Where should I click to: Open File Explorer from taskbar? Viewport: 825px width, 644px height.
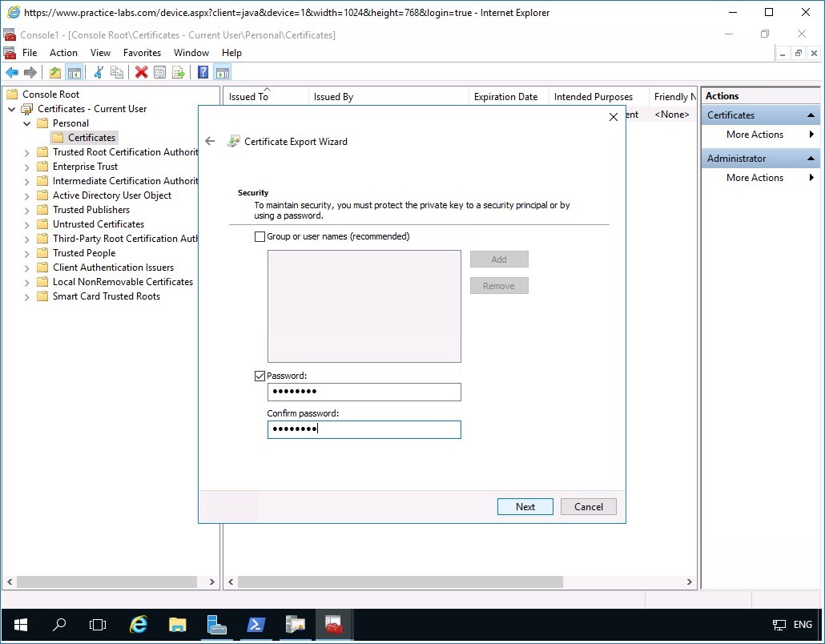177,625
